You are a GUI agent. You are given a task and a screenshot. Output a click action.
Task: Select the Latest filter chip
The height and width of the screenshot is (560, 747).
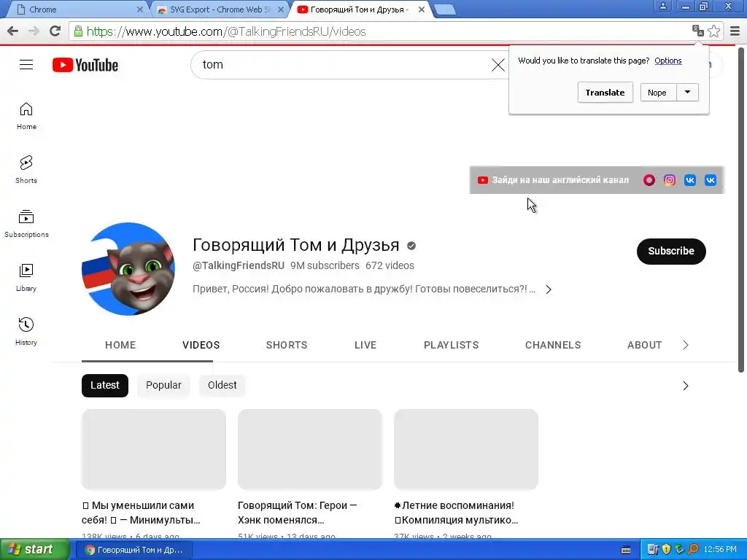pyautogui.click(x=105, y=385)
